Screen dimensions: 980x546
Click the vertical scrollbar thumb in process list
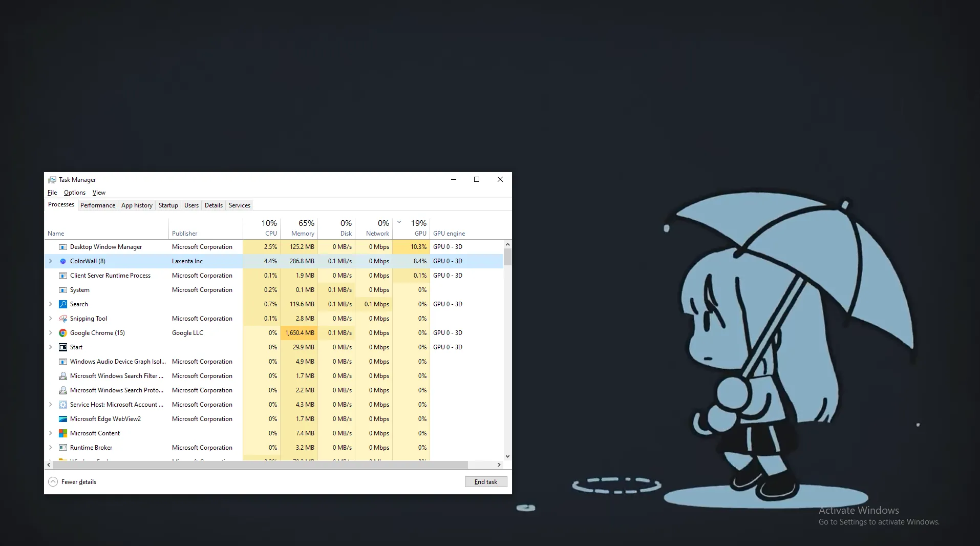click(507, 257)
